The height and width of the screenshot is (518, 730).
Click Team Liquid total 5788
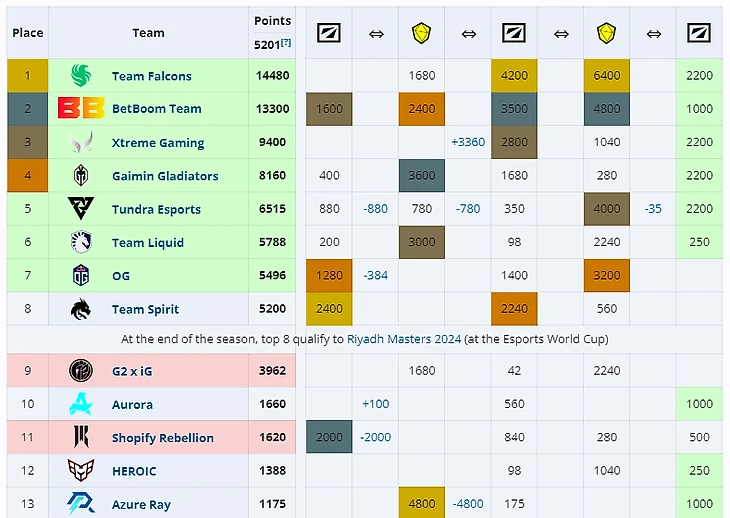272,242
